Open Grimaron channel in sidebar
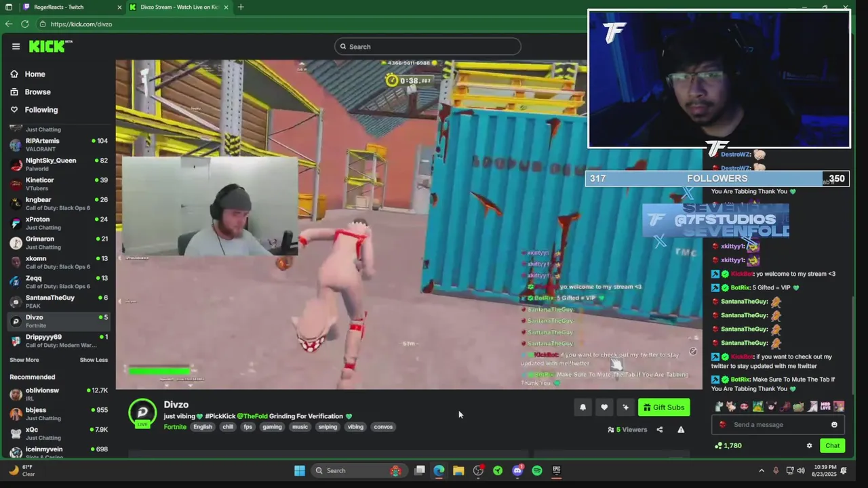This screenshot has width=868, height=488. coord(58,243)
